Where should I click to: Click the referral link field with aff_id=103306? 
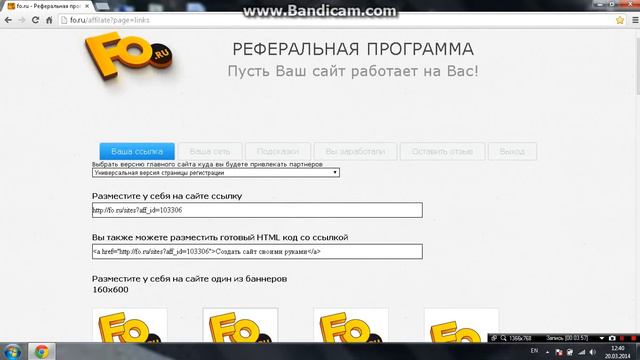(x=257, y=210)
